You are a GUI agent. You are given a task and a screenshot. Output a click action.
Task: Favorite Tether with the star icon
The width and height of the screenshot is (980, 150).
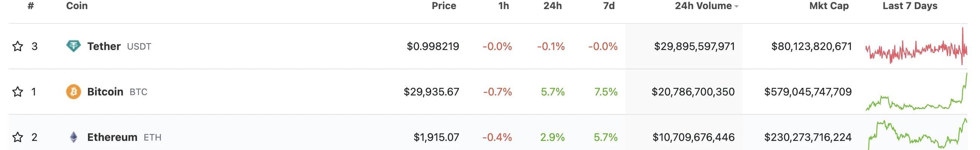click(x=17, y=47)
